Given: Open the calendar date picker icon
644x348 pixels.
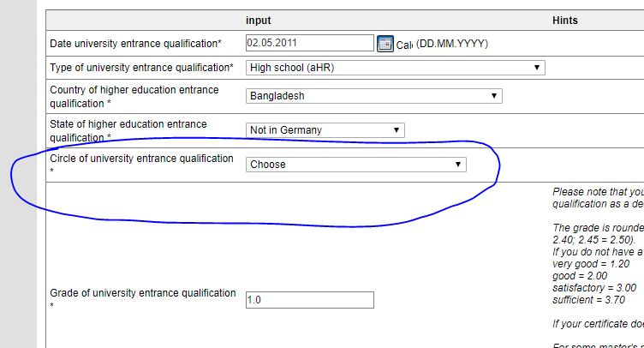Looking at the screenshot, I should point(385,44).
